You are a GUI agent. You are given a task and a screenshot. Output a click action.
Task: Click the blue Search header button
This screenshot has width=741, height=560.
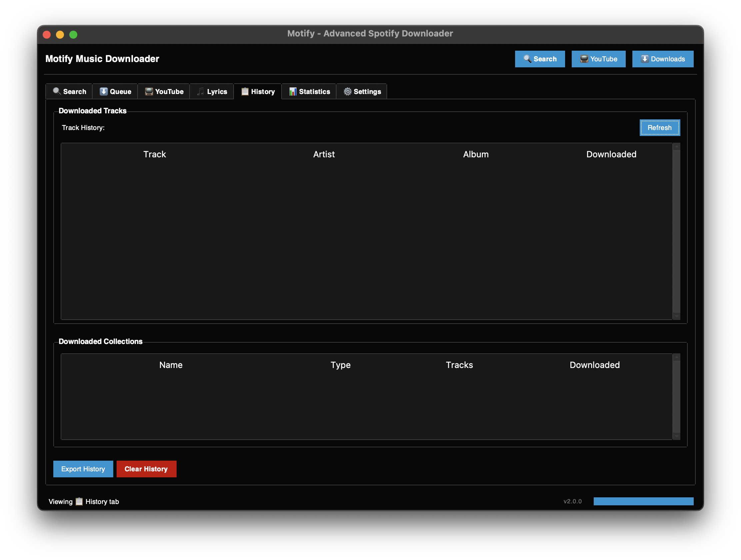[x=540, y=59]
